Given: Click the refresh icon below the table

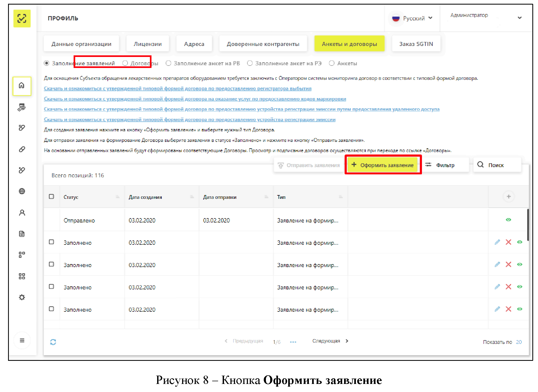Looking at the screenshot, I should pos(53,342).
